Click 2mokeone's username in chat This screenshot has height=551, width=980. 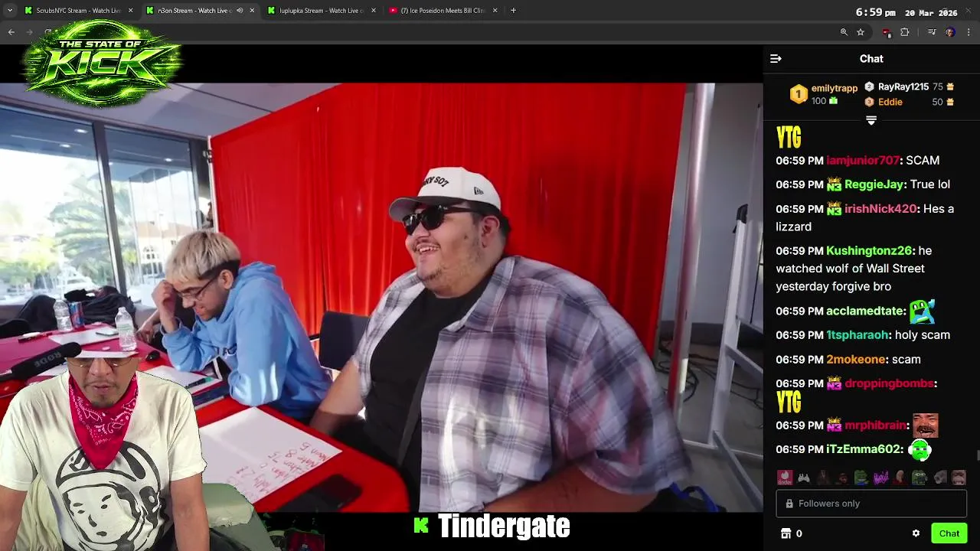tap(856, 360)
